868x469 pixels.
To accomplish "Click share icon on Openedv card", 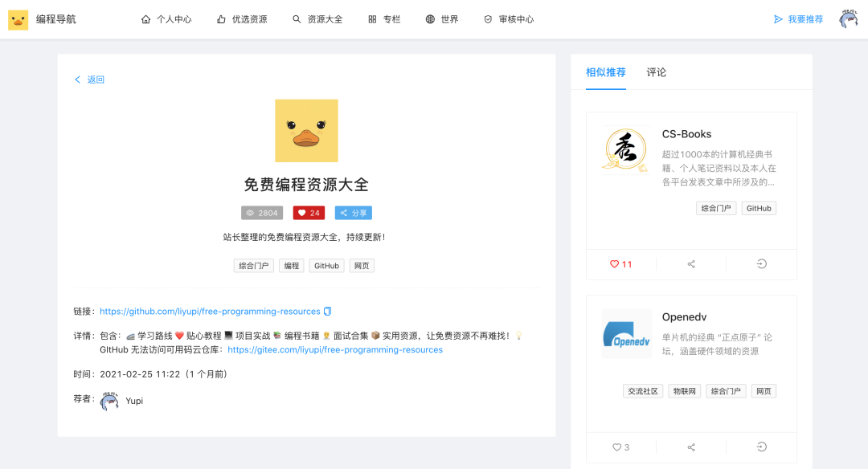I will tap(691, 447).
